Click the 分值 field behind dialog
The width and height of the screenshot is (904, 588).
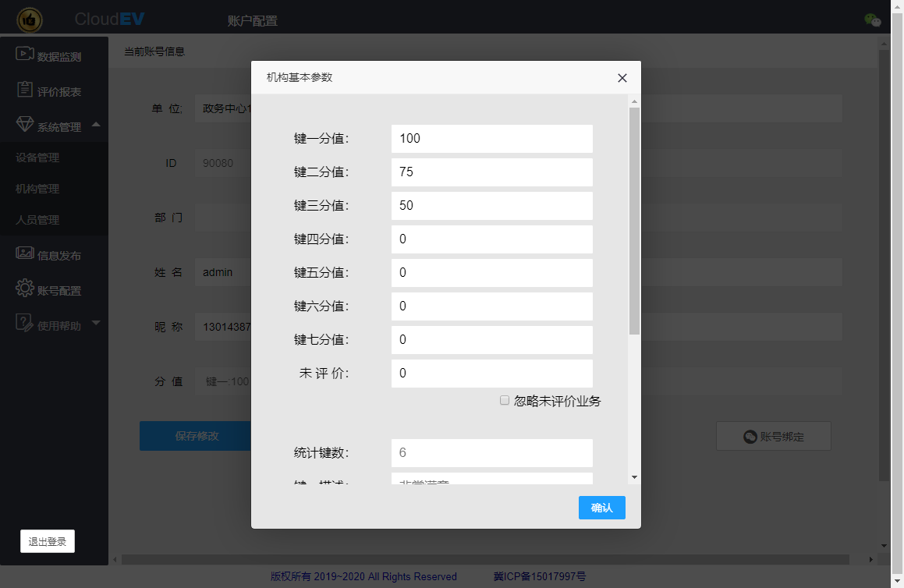[223, 381]
